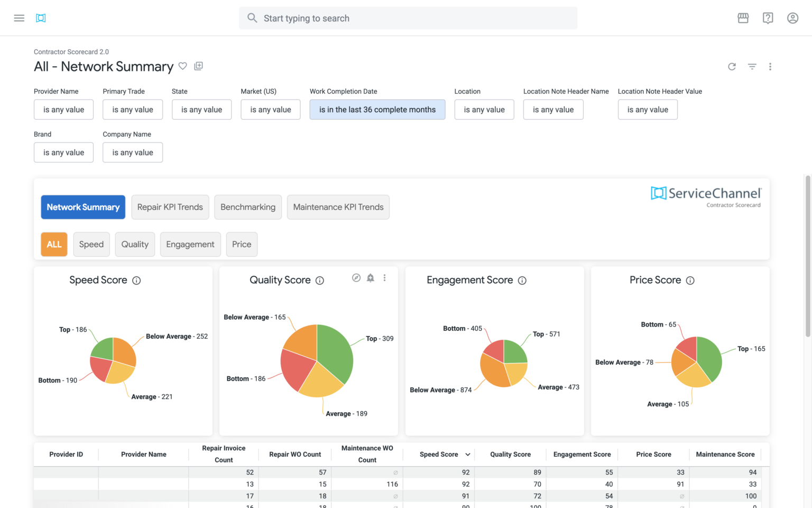Open the main navigation hamburger menu
The image size is (812, 508).
[x=19, y=17]
